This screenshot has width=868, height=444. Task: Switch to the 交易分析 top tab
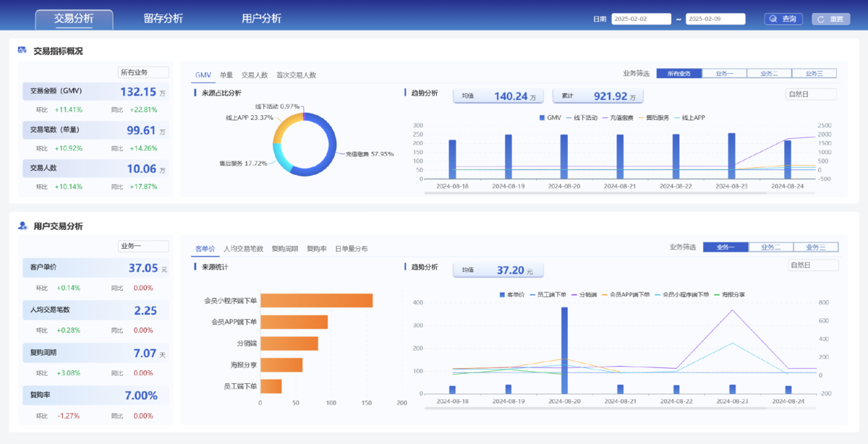(74, 19)
